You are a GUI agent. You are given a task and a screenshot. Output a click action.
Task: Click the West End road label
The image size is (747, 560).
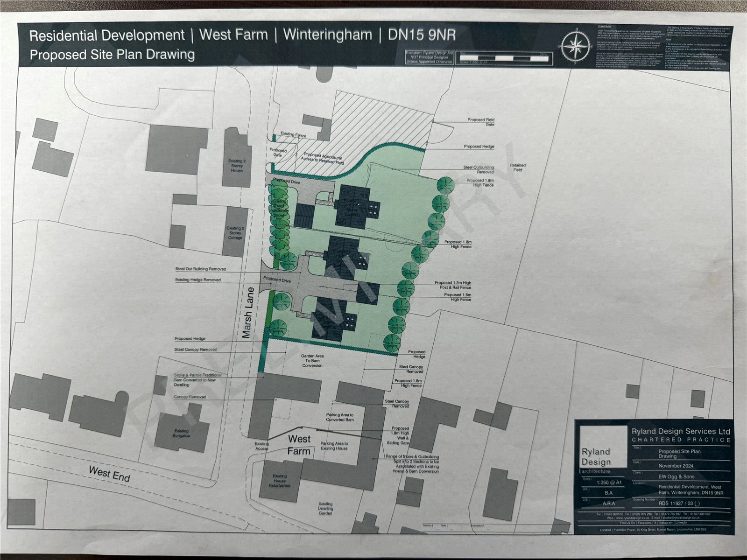tap(109, 474)
